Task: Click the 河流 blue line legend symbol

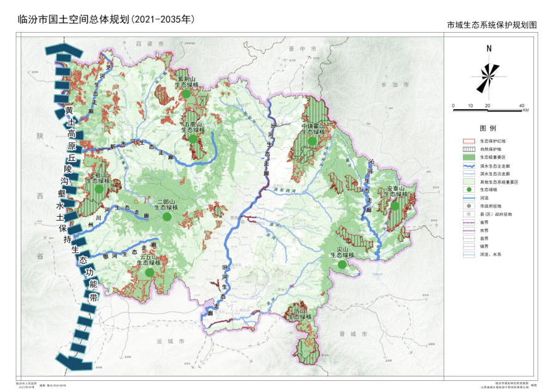Action: [x=469, y=198]
